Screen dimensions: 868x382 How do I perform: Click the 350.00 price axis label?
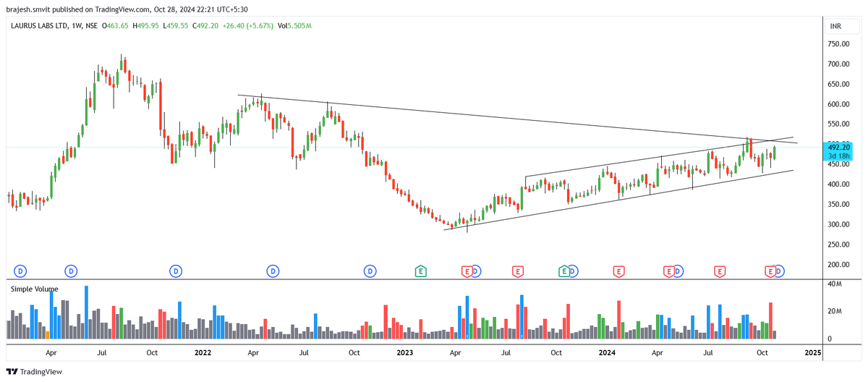tap(838, 205)
